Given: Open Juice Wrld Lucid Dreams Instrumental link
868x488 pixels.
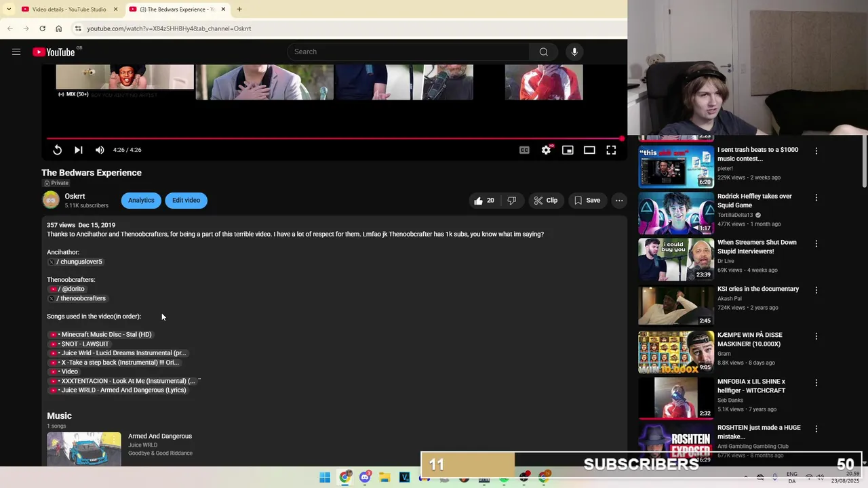Looking at the screenshot, I should (118, 353).
